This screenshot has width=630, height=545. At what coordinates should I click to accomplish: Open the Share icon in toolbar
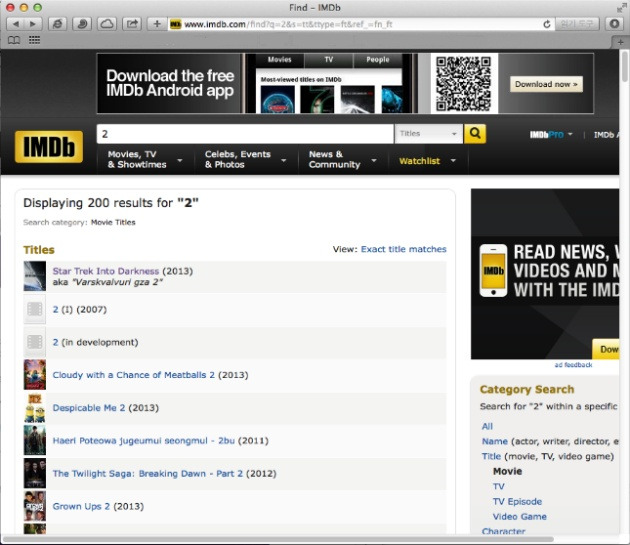pyautogui.click(x=132, y=24)
